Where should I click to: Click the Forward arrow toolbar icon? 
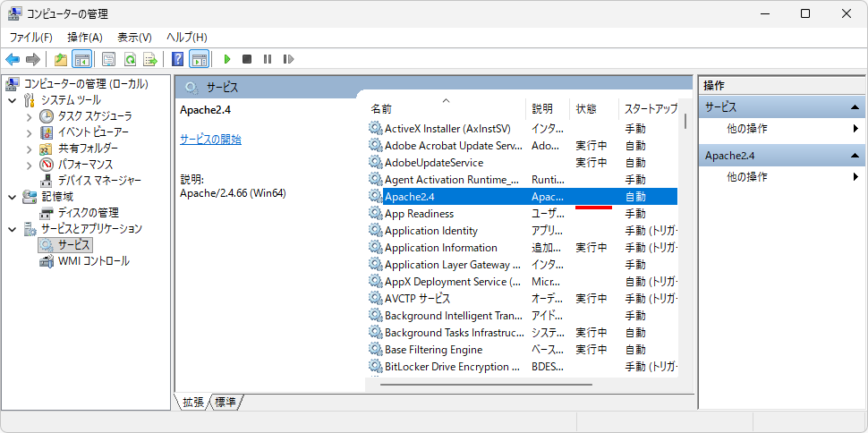pyautogui.click(x=33, y=59)
